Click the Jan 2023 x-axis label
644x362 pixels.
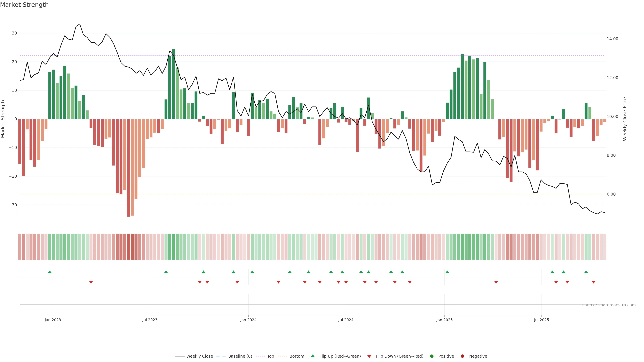pyautogui.click(x=53, y=320)
